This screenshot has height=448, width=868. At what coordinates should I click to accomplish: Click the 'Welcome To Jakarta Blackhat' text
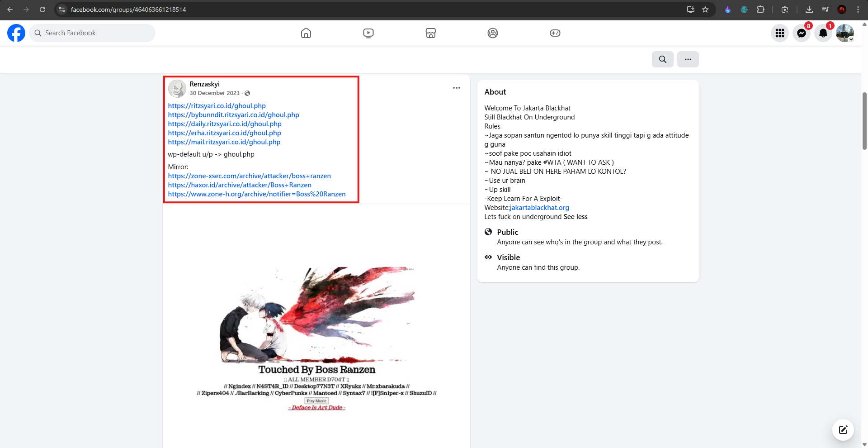527,108
